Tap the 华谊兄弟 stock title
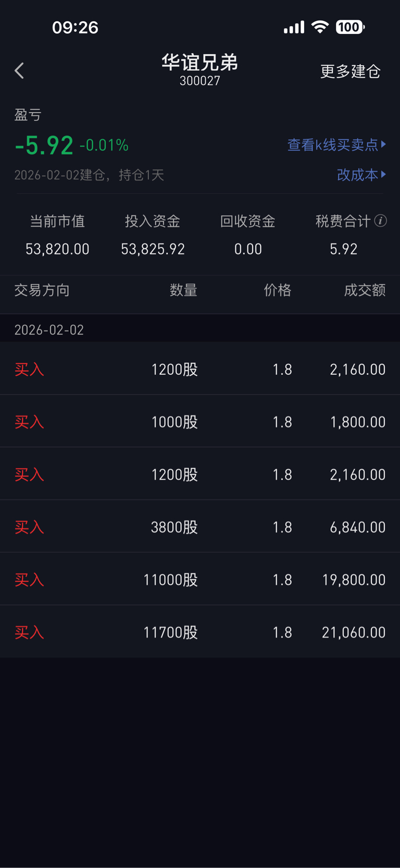The height and width of the screenshot is (868, 400). (x=200, y=63)
